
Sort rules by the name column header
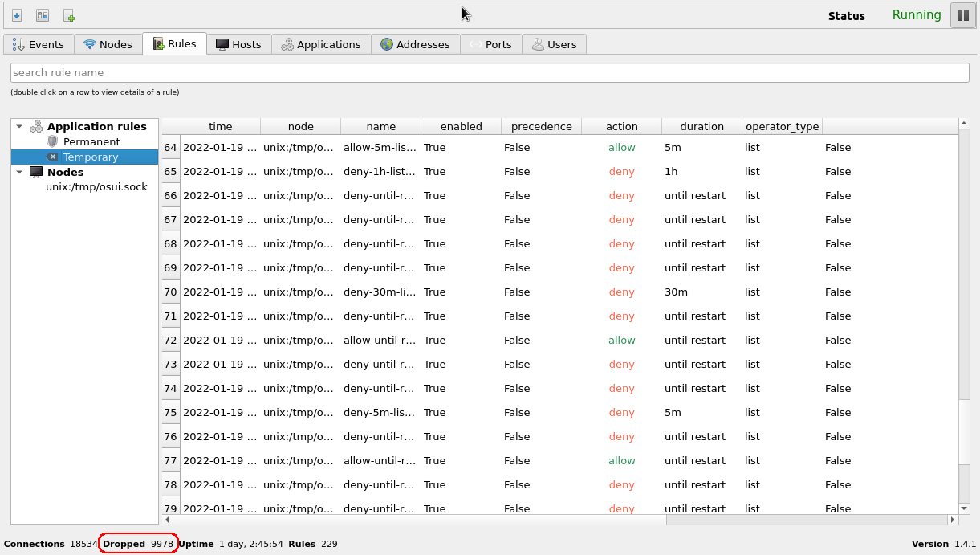(x=381, y=126)
